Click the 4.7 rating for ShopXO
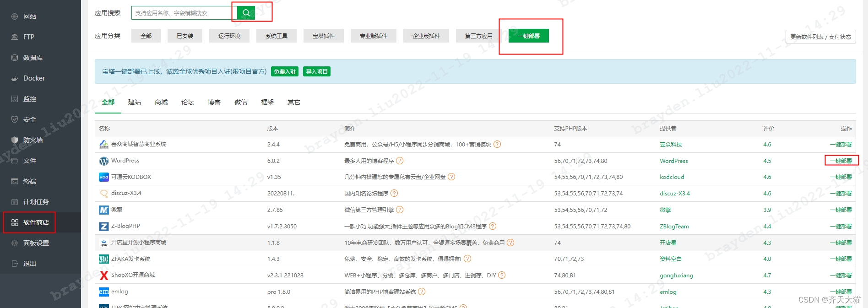 (x=767, y=275)
